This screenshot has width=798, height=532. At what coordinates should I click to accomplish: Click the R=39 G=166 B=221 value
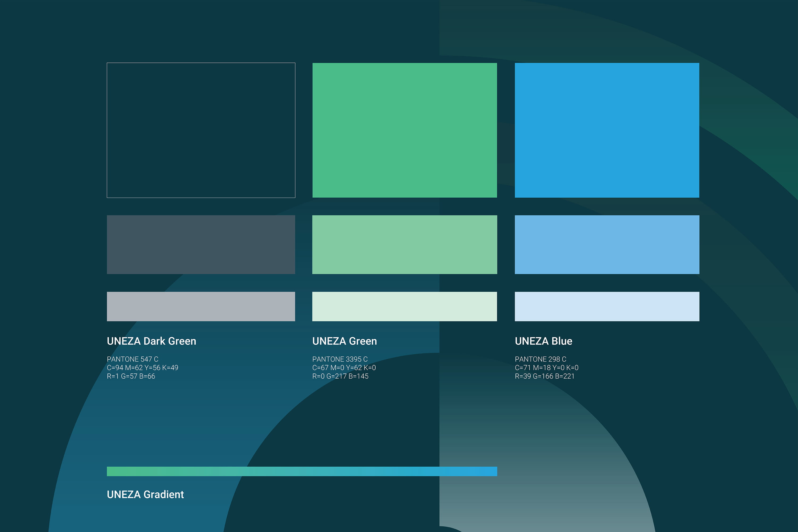click(x=545, y=376)
